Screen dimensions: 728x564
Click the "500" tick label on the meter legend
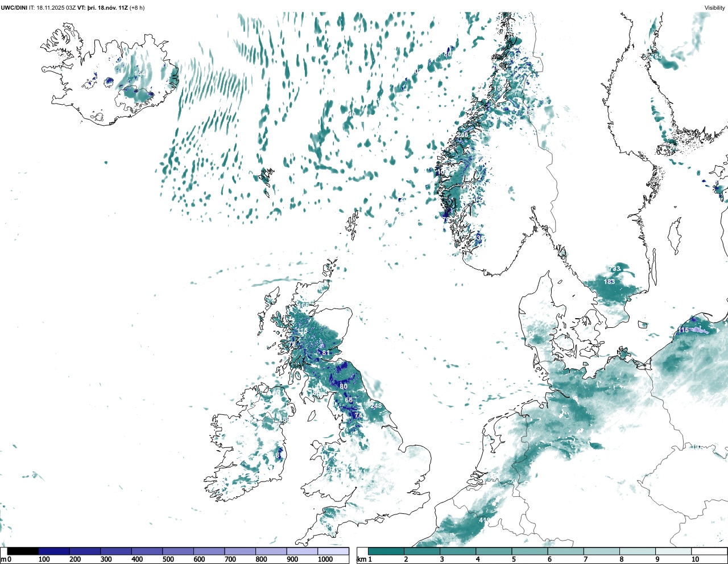point(168,559)
